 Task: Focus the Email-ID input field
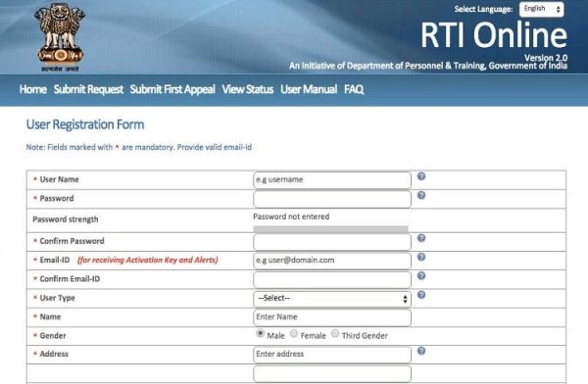click(332, 261)
